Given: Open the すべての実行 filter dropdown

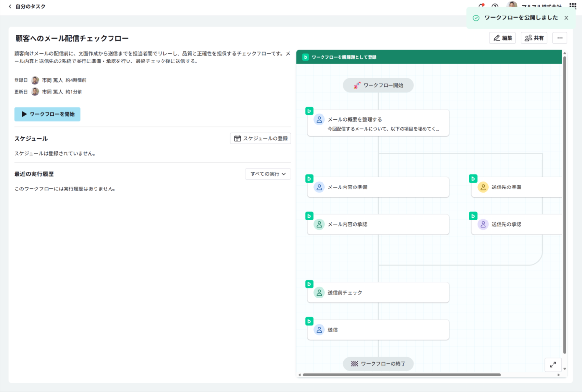Looking at the screenshot, I should [x=268, y=174].
